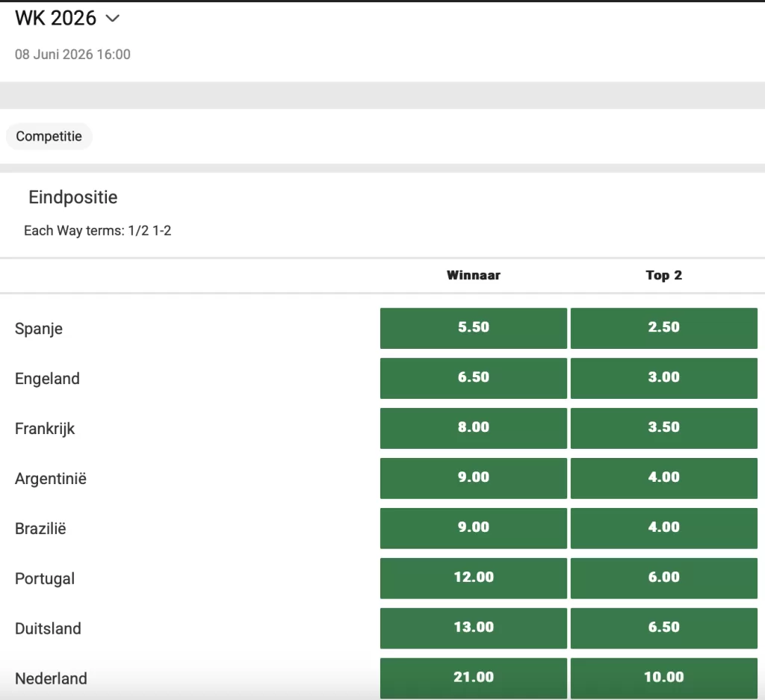Select Nederland Winnaar odds 21.00
This screenshot has width=765, height=700.
(473, 678)
